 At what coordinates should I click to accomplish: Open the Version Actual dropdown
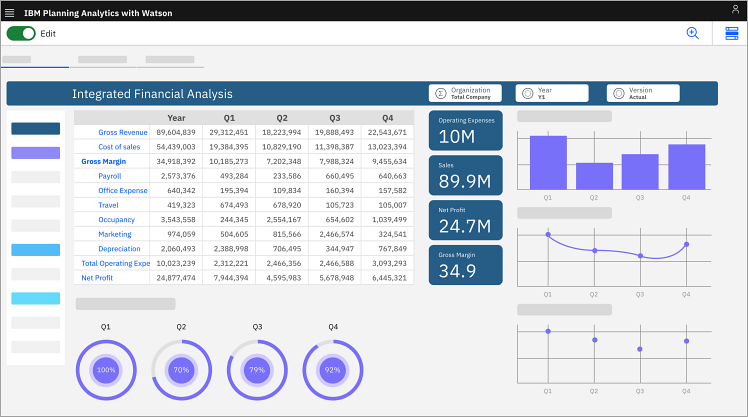click(x=646, y=93)
